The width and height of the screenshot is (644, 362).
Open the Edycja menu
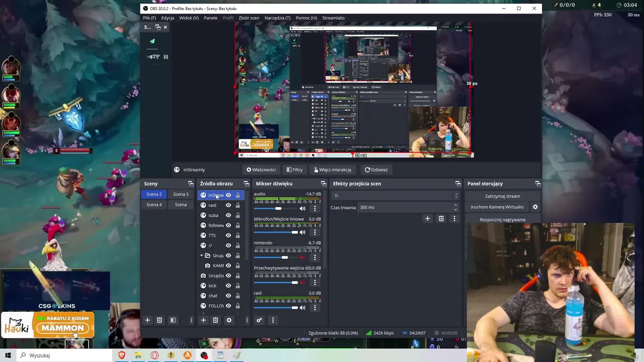point(168,18)
